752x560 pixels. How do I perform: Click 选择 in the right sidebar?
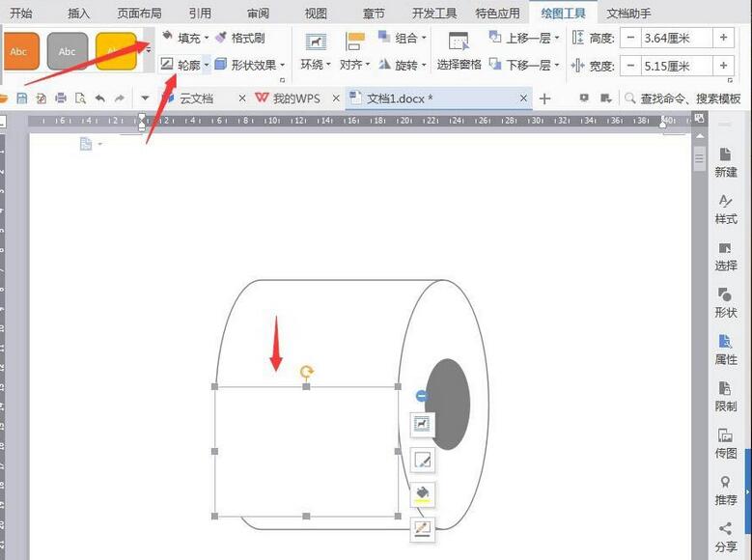(x=725, y=256)
